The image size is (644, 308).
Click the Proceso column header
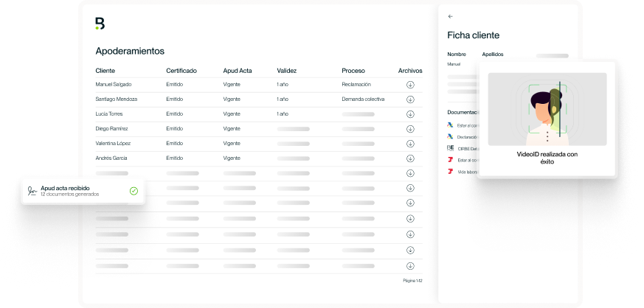pos(353,71)
